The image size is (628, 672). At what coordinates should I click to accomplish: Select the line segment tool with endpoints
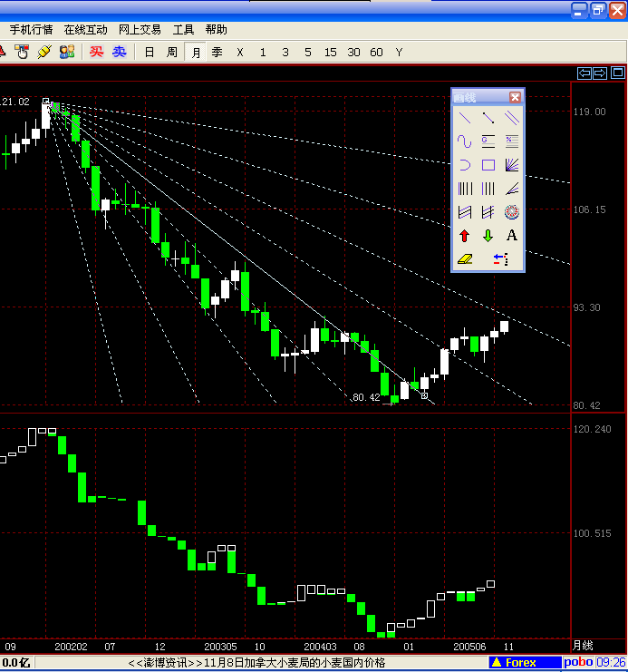coord(488,118)
